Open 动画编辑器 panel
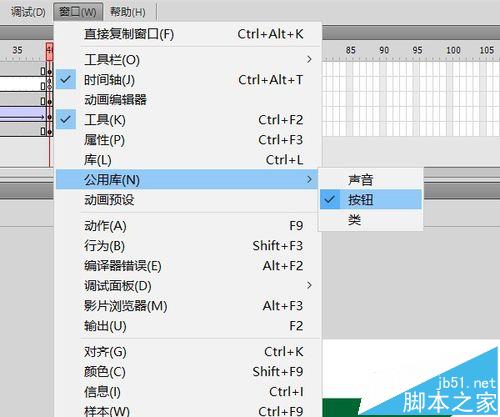Viewport: 500px width, 417px height. pos(188,100)
